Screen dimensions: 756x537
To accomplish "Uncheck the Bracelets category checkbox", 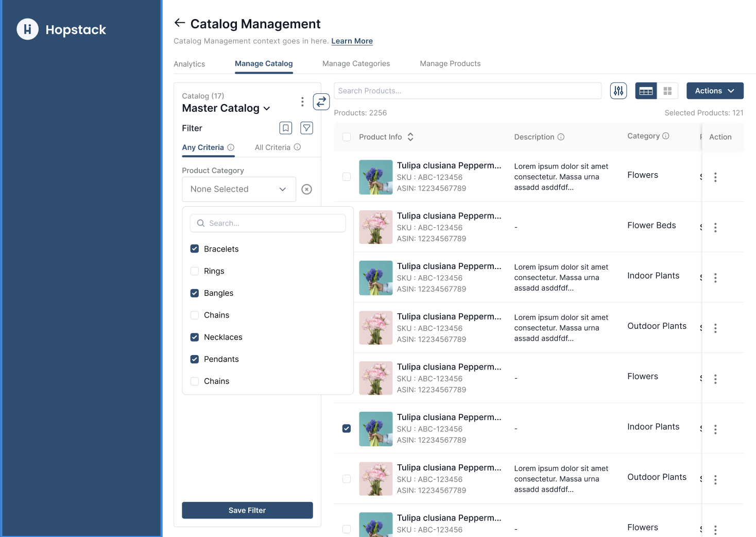I will click(x=195, y=249).
